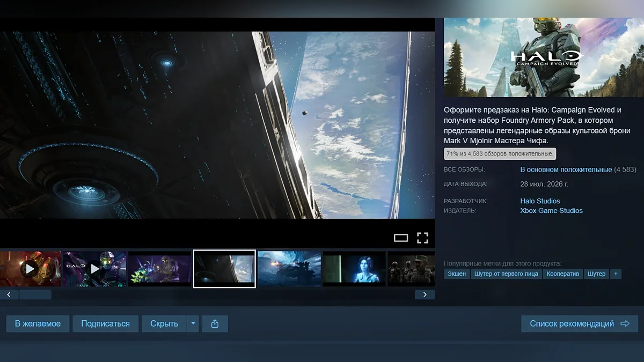Select the marines group thumbnail
Viewport: 644px width, 362px height.
tap(412, 269)
